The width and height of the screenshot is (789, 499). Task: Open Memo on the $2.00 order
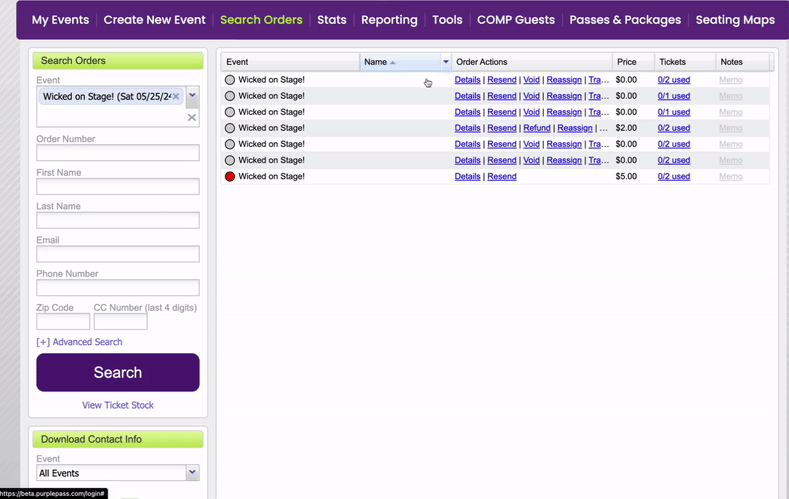click(x=731, y=128)
